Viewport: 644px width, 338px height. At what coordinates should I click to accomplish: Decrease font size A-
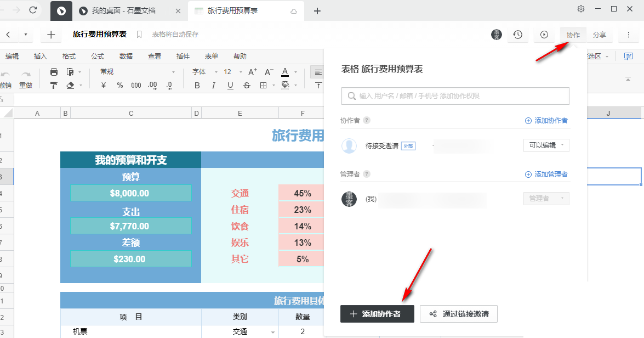pos(269,72)
